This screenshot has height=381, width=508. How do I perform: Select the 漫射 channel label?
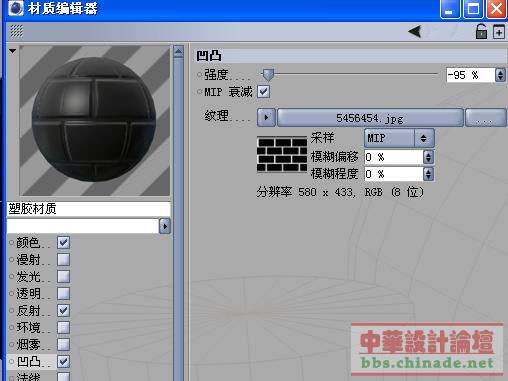pyautogui.click(x=28, y=260)
